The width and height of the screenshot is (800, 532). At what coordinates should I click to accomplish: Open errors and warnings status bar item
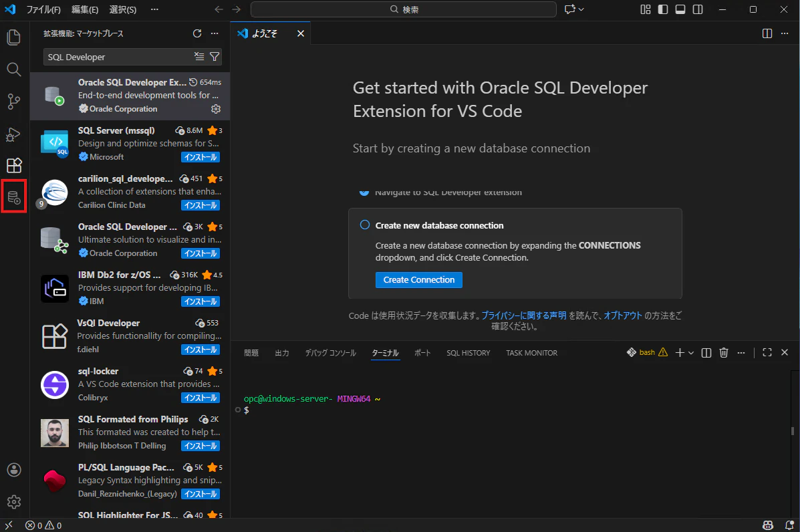[43, 525]
